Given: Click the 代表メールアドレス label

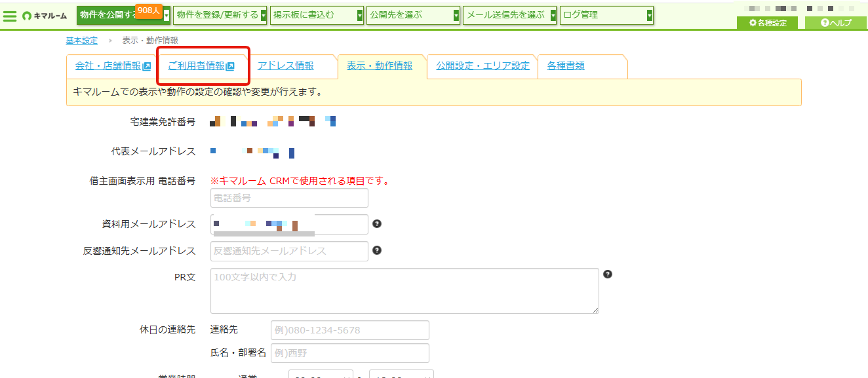Looking at the screenshot, I should click(153, 151).
